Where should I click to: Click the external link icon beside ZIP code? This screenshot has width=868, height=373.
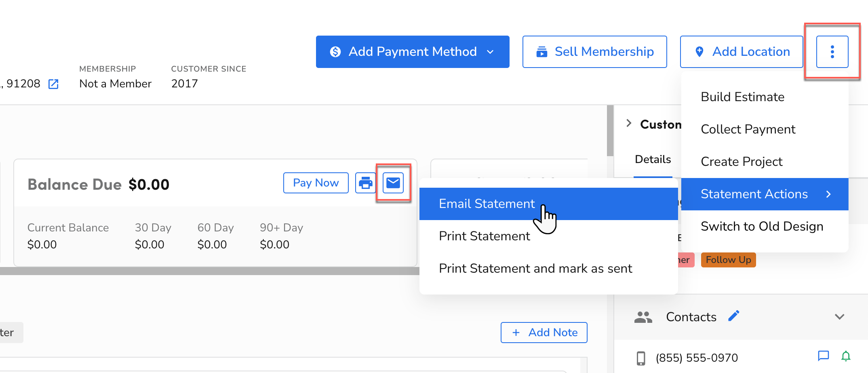tap(54, 84)
